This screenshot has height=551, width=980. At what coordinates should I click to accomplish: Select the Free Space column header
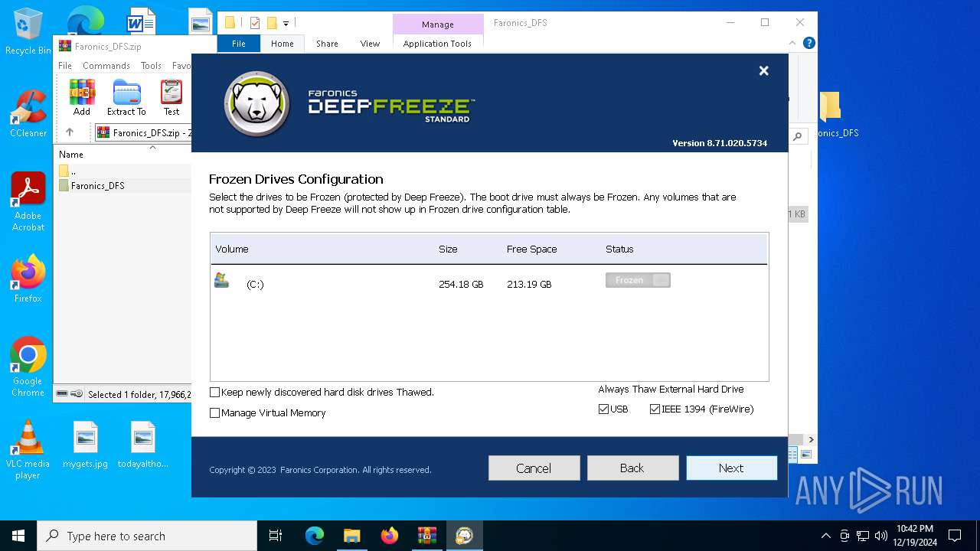531,249
